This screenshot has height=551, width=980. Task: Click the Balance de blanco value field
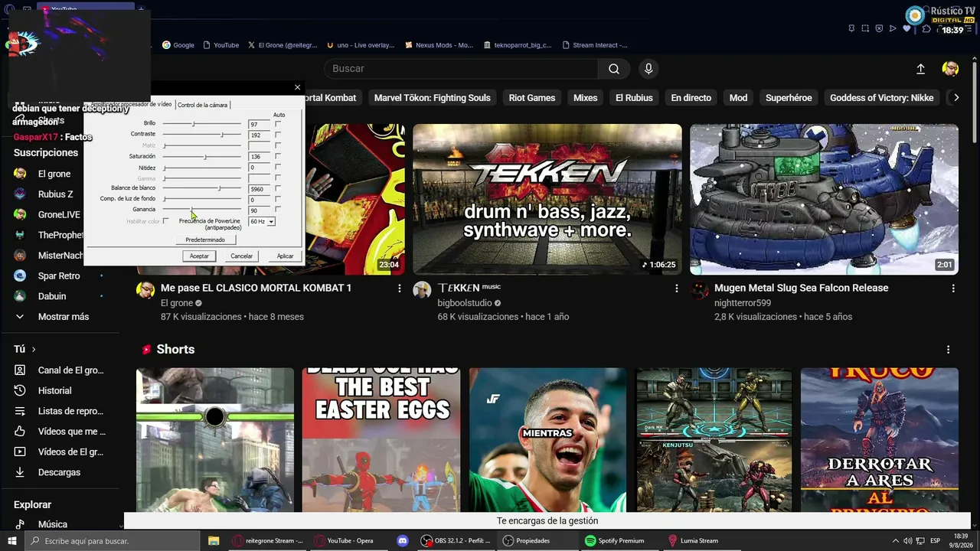click(x=260, y=189)
